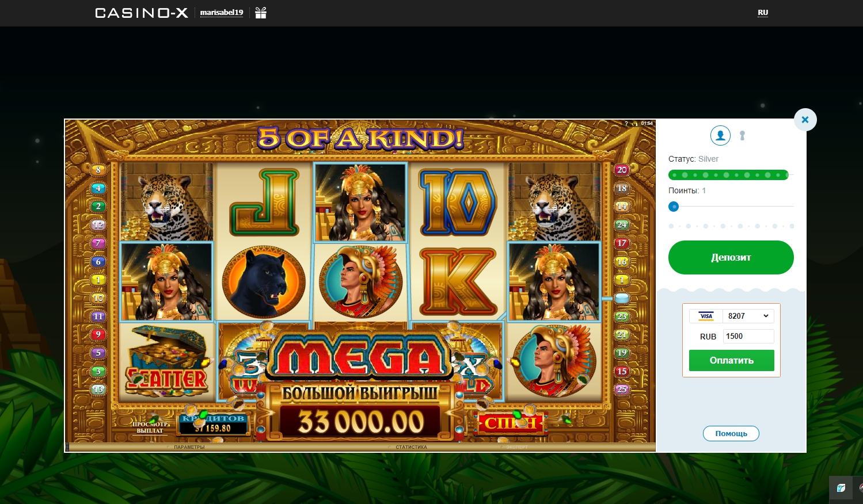Screen dimensions: 863x504
Task: Click the points slider handle
Action: [674, 207]
